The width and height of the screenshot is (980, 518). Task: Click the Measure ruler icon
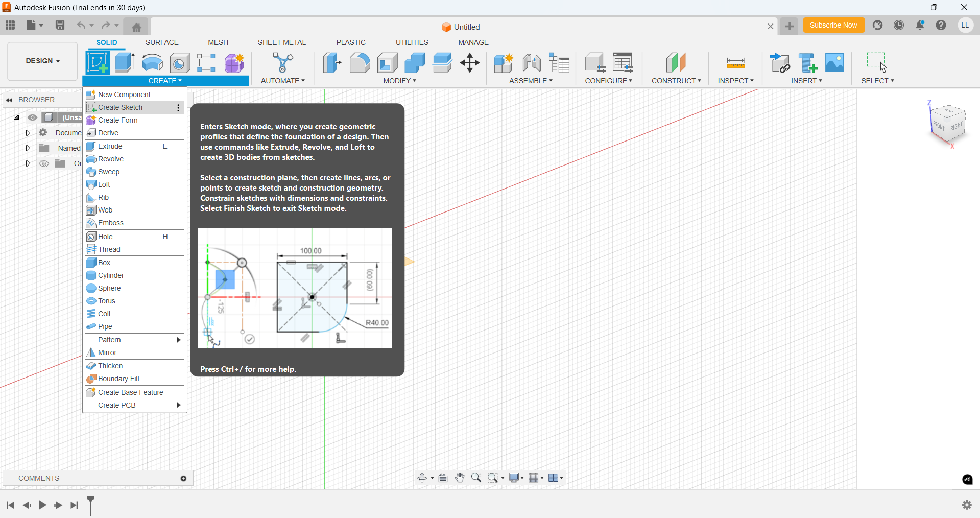[x=736, y=63]
